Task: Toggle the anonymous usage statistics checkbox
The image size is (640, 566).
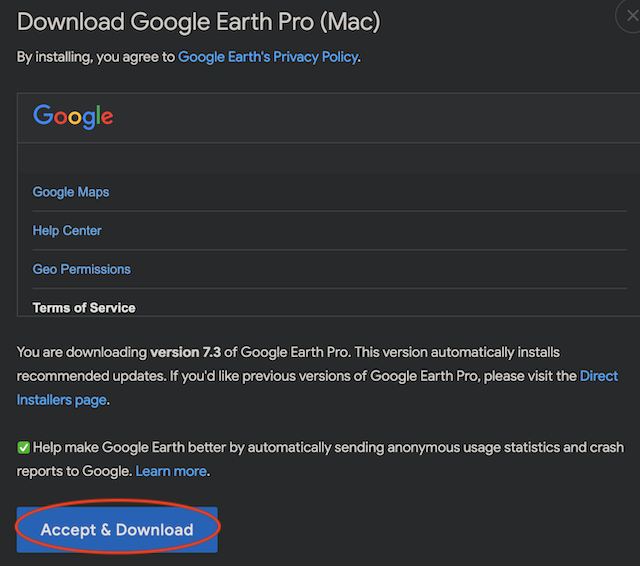Action: 23,447
